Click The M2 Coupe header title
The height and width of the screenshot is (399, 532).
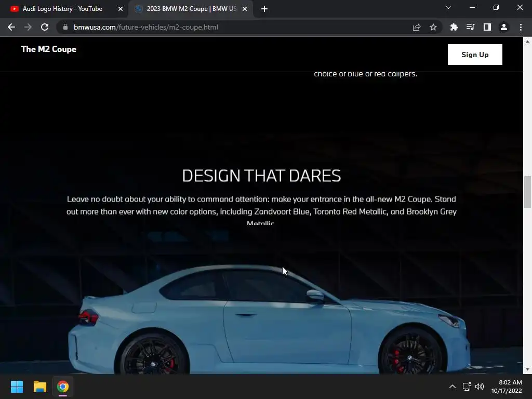tap(48, 49)
